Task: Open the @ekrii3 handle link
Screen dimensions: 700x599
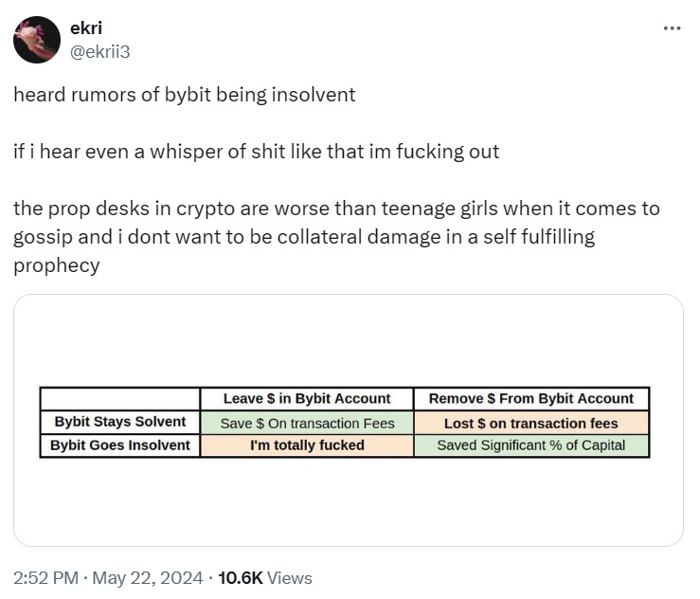Action: 100,51
